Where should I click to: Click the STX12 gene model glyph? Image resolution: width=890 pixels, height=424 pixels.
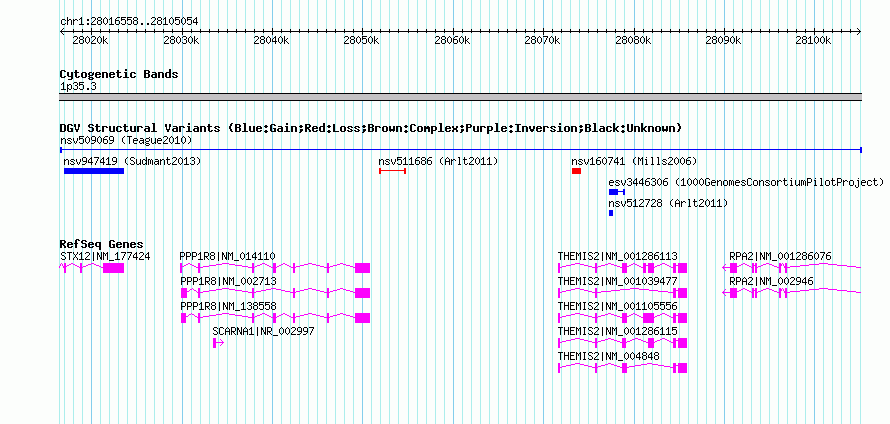[92, 268]
